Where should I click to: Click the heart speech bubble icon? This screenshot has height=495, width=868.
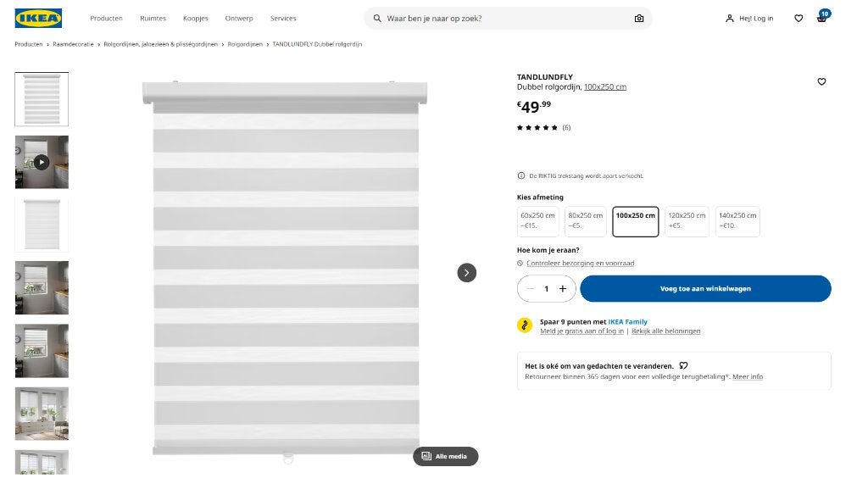(x=684, y=365)
